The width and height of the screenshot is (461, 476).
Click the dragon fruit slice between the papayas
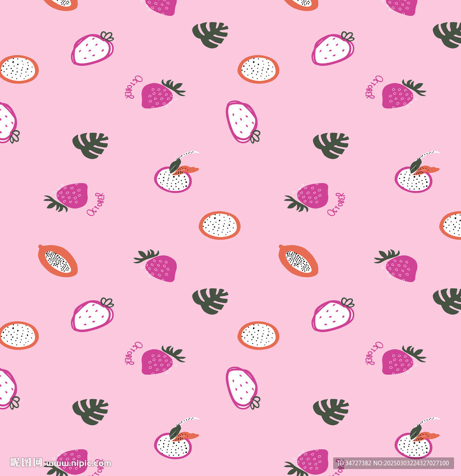click(x=219, y=225)
